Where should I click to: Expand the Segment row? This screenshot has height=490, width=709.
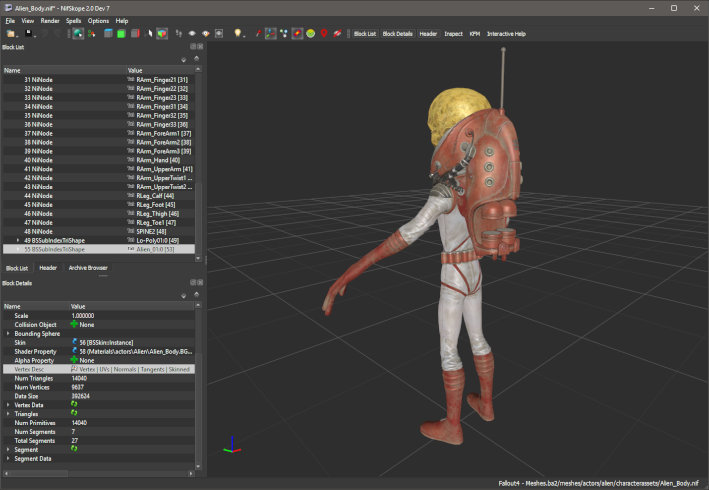(8, 450)
